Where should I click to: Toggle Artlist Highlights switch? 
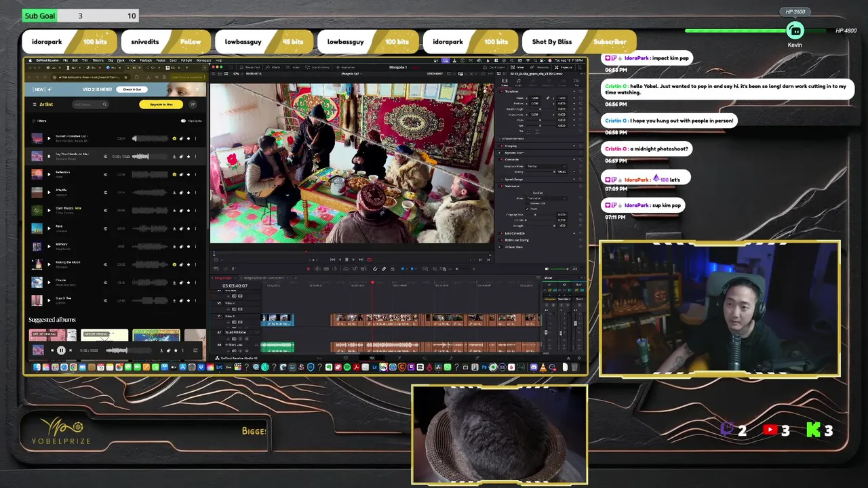tap(183, 121)
